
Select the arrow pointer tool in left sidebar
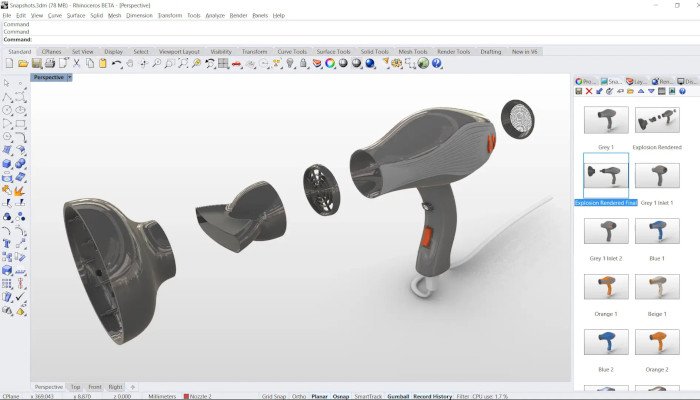click(x=8, y=84)
